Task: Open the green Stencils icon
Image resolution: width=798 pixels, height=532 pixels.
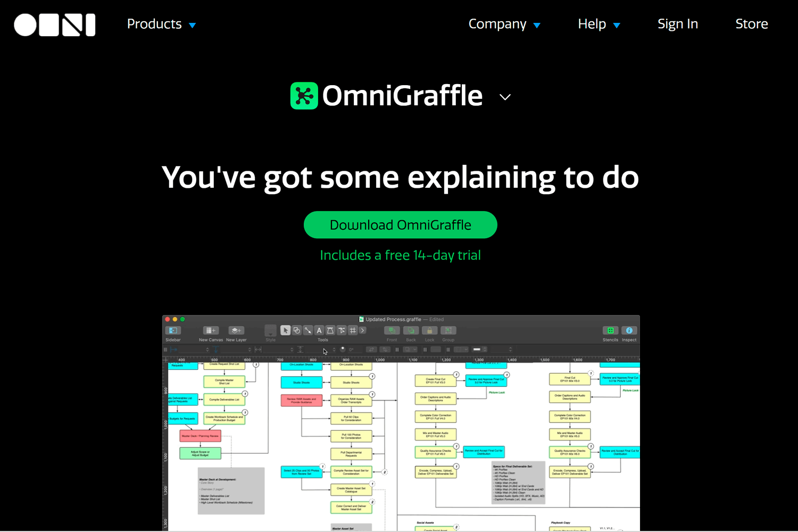Action: [610, 330]
